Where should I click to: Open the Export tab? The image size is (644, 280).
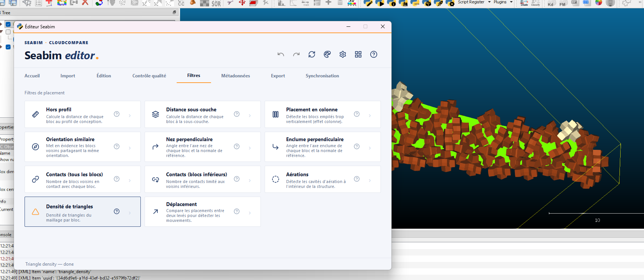pos(278,76)
